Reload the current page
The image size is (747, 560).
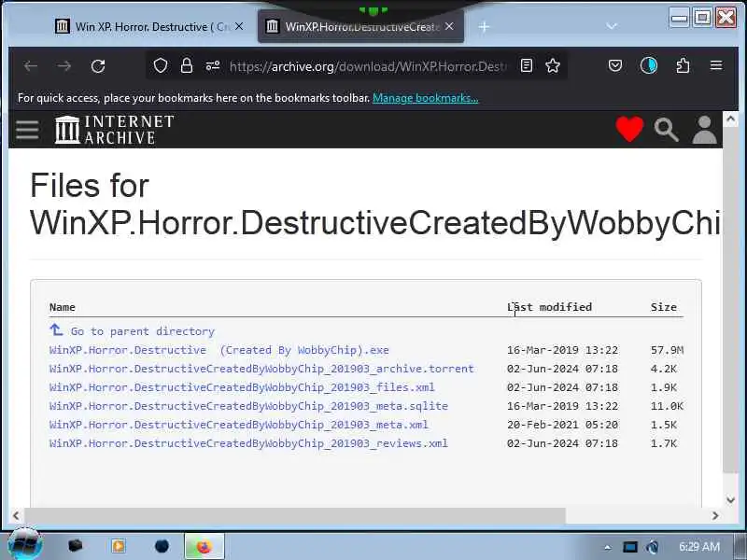pos(98,66)
